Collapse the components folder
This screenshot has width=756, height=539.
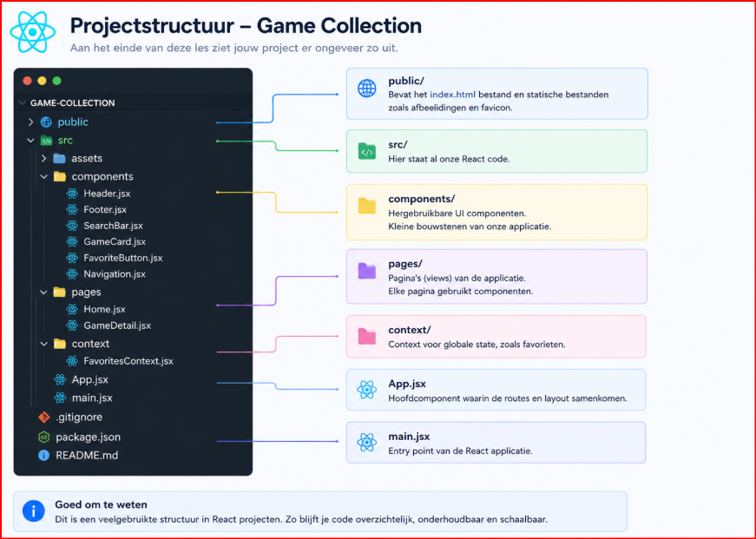[44, 176]
